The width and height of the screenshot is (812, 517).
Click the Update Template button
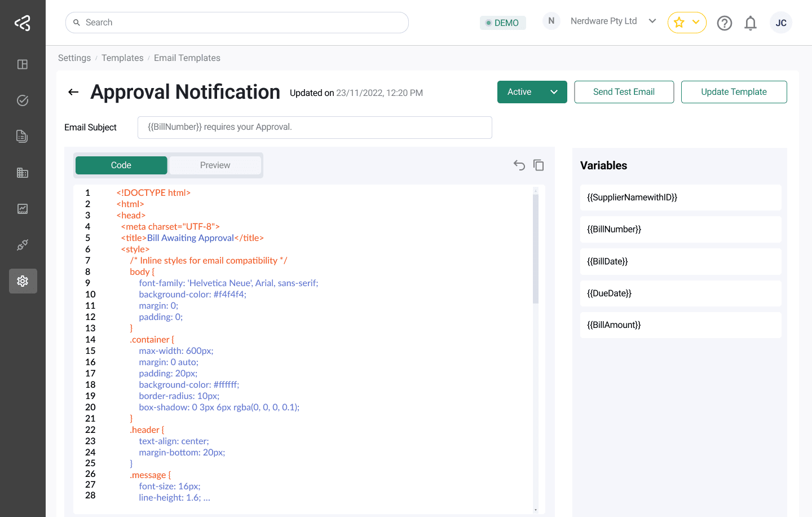coord(734,91)
